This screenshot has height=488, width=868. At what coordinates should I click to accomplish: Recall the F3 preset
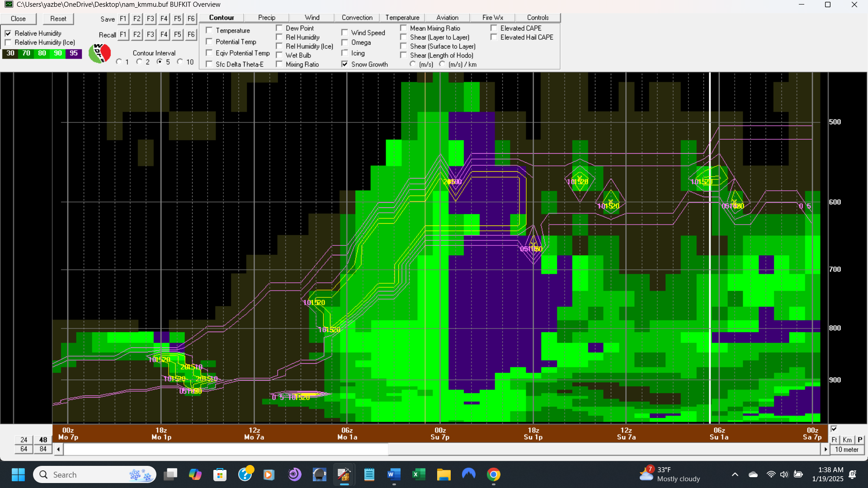(151, 34)
